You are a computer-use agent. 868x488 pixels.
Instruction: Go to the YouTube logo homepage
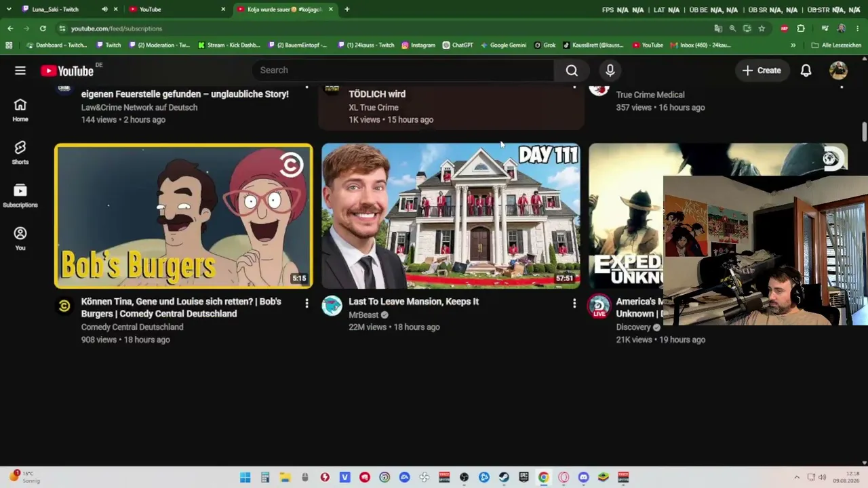[x=67, y=70]
